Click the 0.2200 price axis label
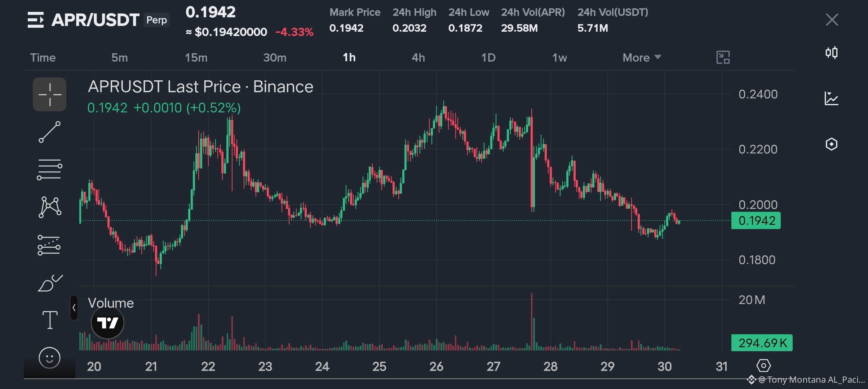Image resolution: width=868 pixels, height=389 pixels. 758,149
